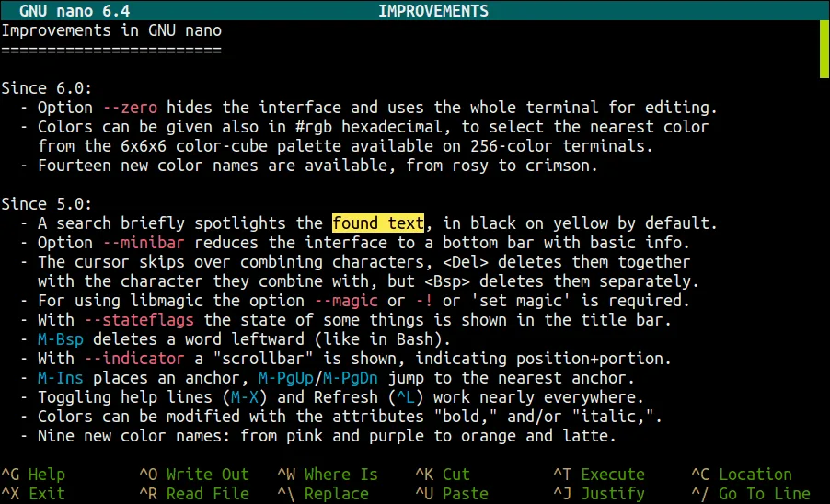Click the GNU nano 6.4 title text
The image size is (830, 504).
coord(75,11)
